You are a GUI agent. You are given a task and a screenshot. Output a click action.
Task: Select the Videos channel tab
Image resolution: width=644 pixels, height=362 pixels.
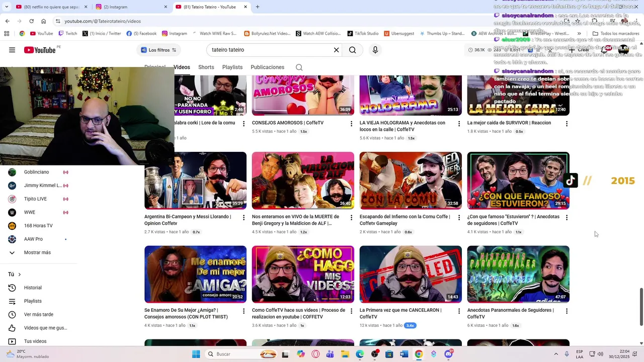pos(182,67)
